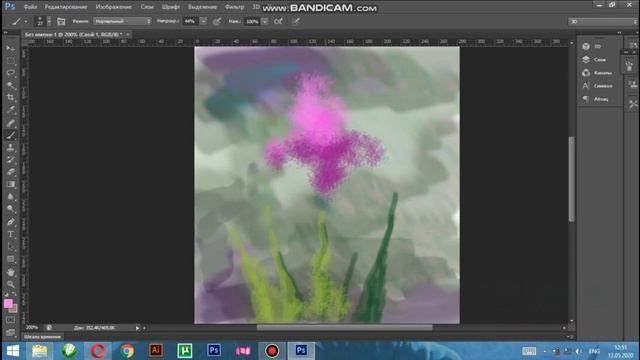This screenshot has width=640, height=360.
Task: Change screen mode at toolbox bottom
Action: tap(11, 333)
